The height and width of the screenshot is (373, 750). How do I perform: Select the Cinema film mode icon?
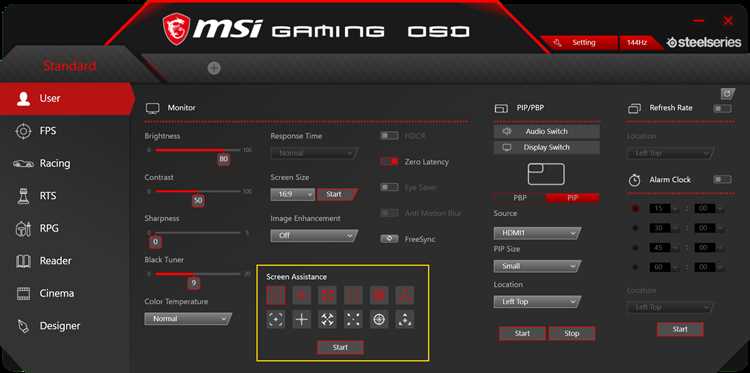[x=23, y=294]
